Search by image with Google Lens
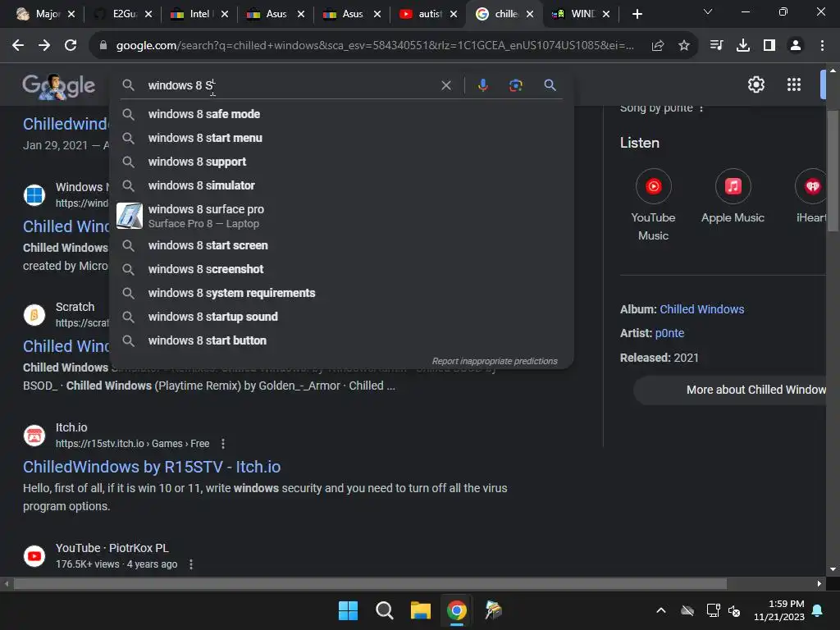This screenshot has width=840, height=630. [515, 85]
